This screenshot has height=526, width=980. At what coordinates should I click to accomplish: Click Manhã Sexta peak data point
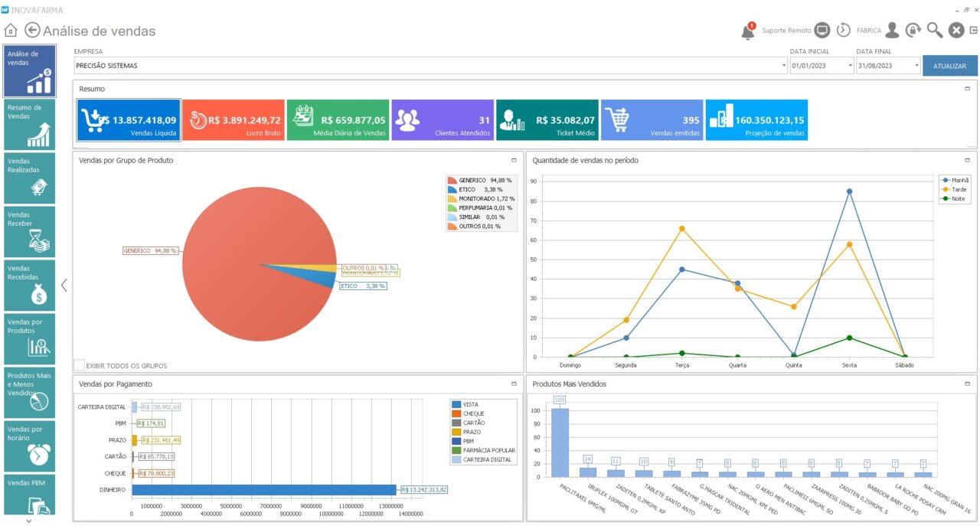coord(849,191)
